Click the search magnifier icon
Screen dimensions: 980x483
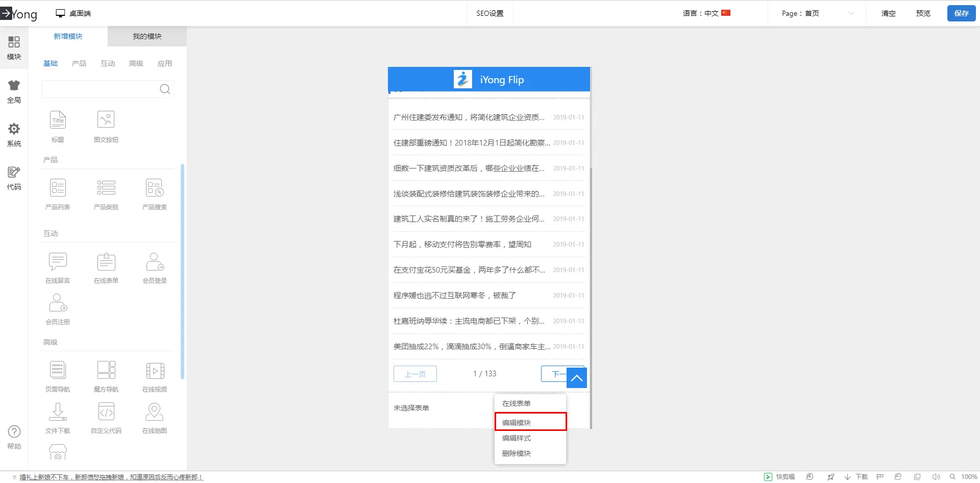coord(165,89)
